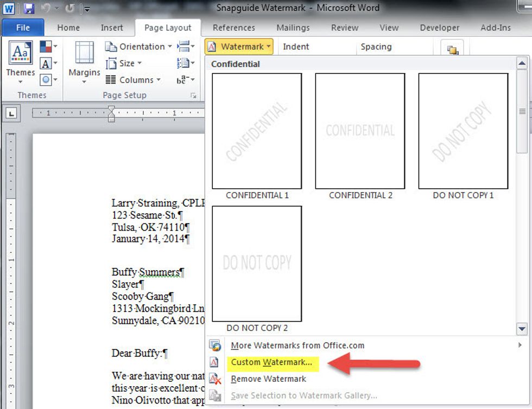Image resolution: width=532 pixels, height=409 pixels.
Task: Click the Undo arrow icon
Action: pos(47,8)
